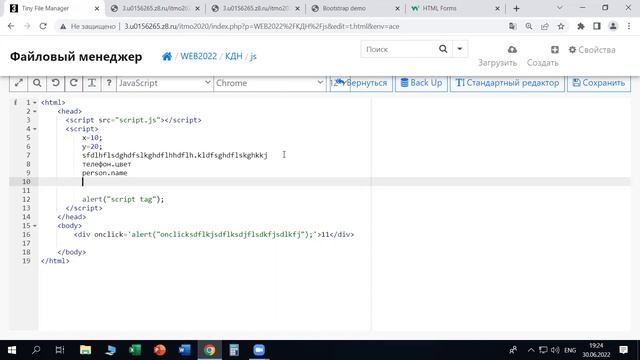Screen dimensions: 640x360
Task: Switch to third browser tab 3.u0156265.z8.ru
Action: click(x=255, y=8)
